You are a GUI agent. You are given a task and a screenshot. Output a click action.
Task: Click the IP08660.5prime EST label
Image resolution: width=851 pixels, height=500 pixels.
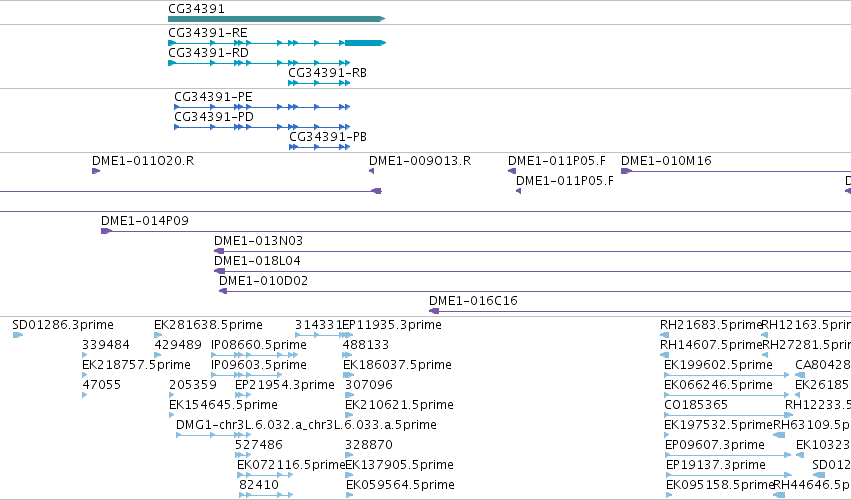tap(259, 345)
